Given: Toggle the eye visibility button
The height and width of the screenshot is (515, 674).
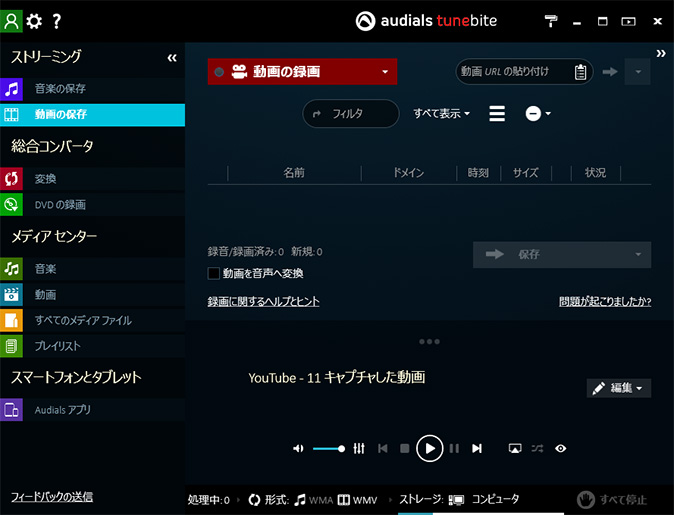Looking at the screenshot, I should [x=561, y=448].
